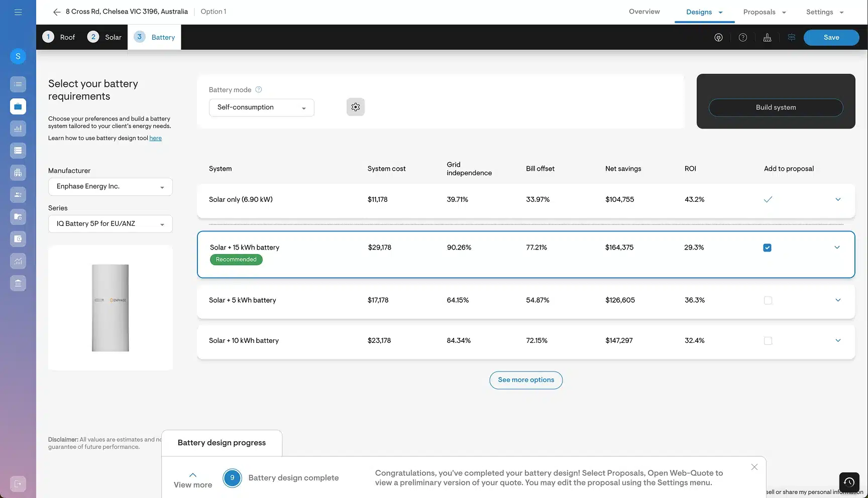Uncheck the Solar + 15 kWh battery checkbox
This screenshot has width=868, height=498.
click(x=767, y=247)
